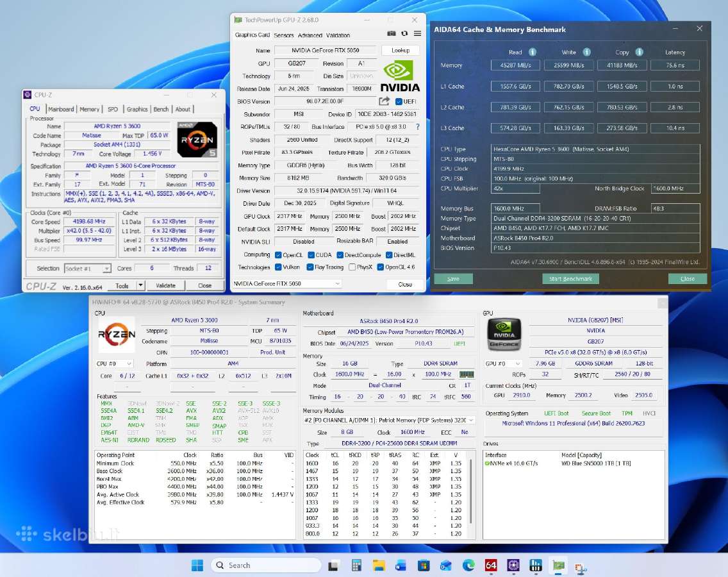Open the Advanced tab in GPU-Z
This screenshot has width=728, height=577.
coord(310,35)
